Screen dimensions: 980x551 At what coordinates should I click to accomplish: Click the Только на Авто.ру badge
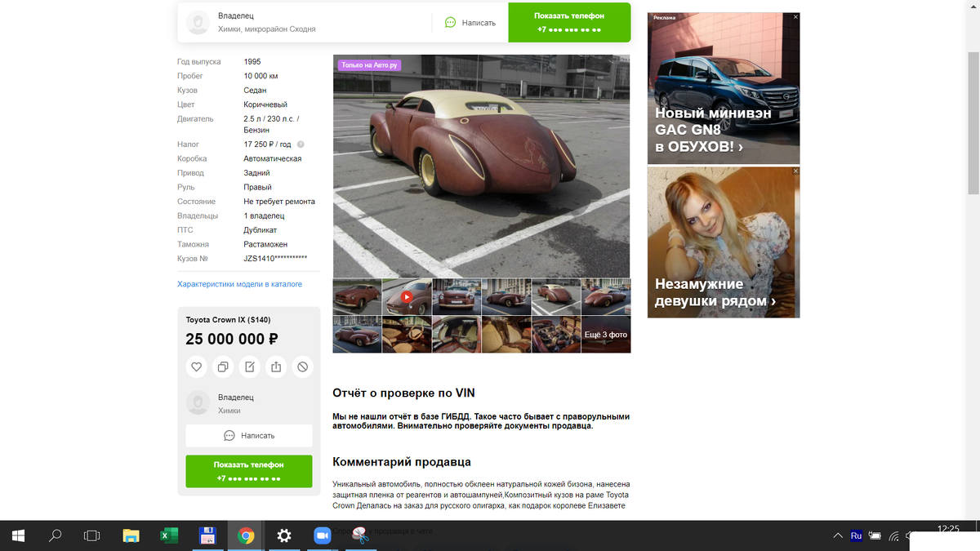coord(370,65)
